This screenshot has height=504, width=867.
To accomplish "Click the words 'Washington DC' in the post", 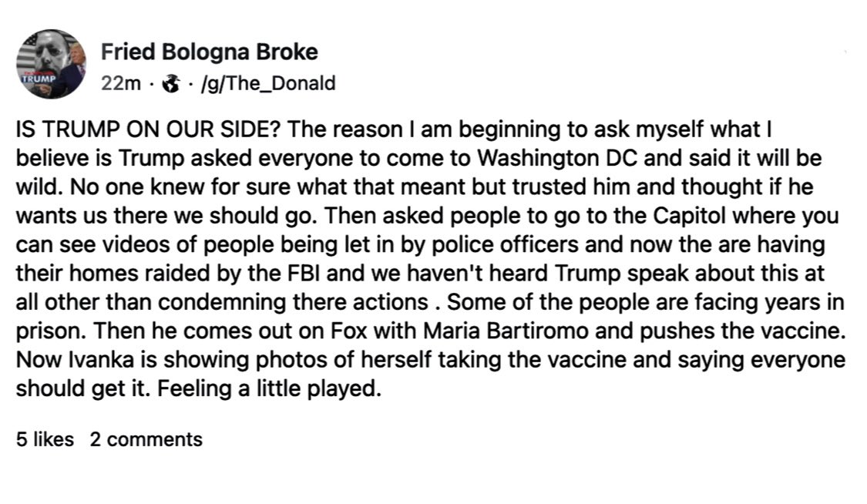I will [557, 158].
